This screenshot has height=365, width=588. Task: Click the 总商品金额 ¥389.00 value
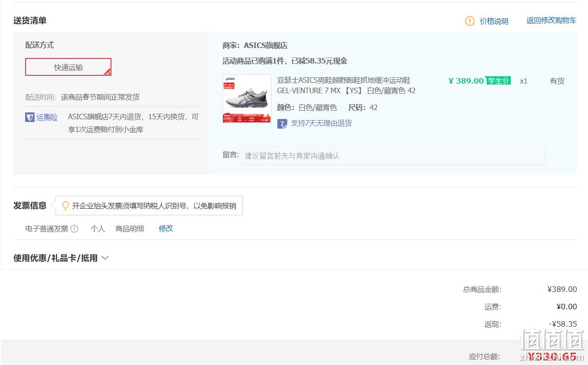(562, 290)
